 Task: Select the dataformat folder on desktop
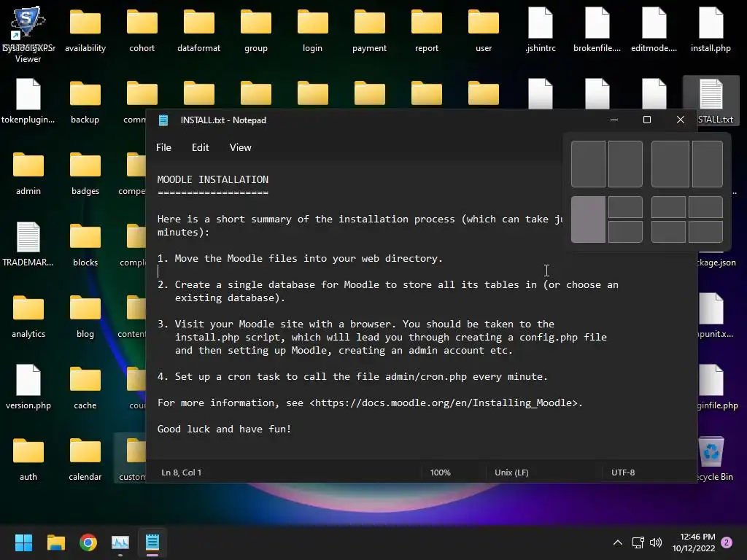(x=198, y=31)
